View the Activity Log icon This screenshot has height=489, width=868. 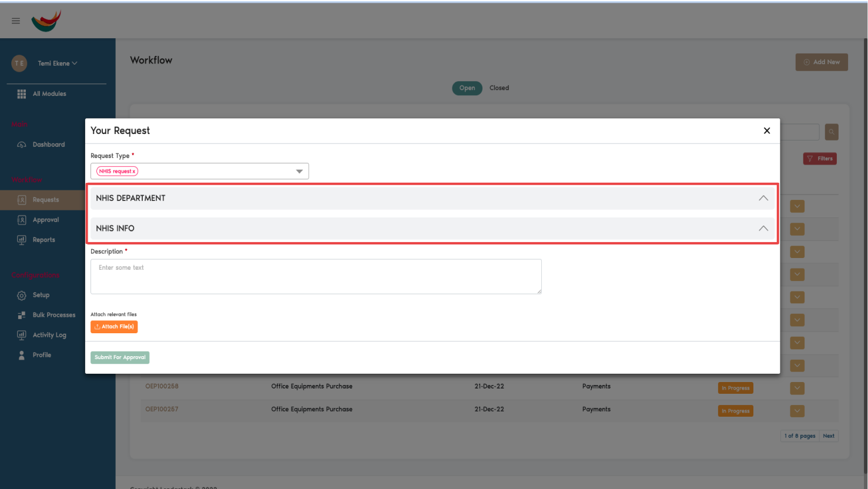click(x=22, y=334)
